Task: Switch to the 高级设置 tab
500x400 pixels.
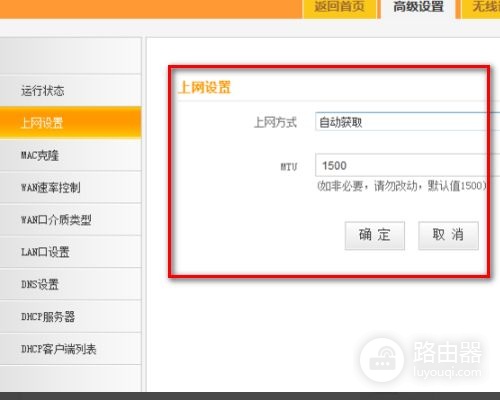Action: (x=418, y=8)
